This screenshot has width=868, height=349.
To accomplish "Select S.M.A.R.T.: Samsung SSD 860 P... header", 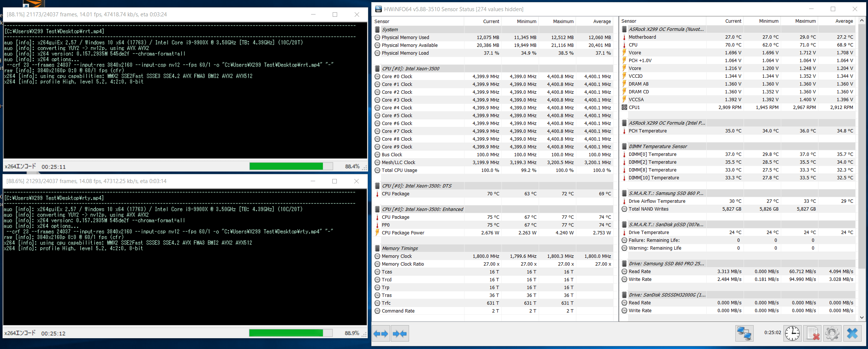I will coord(666,193).
